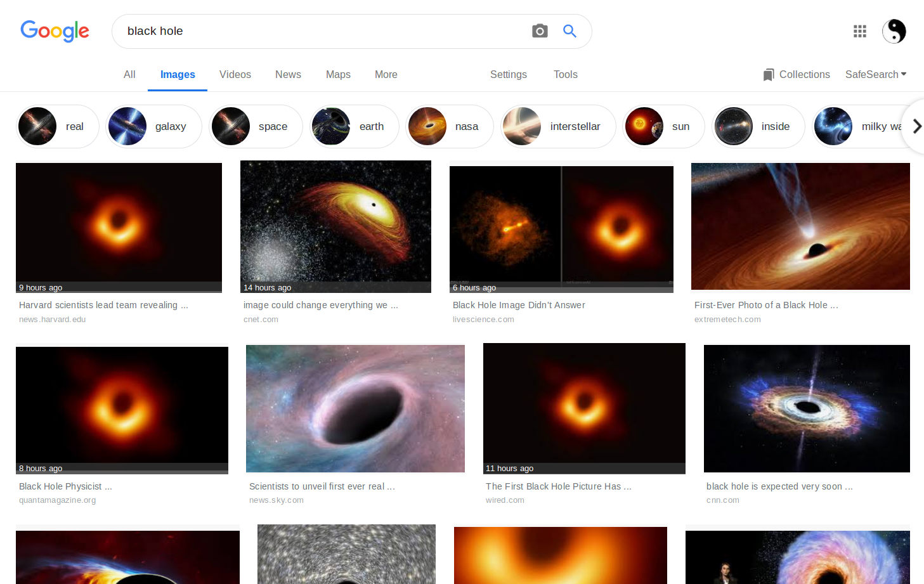
Task: Choose the 'galaxy' suggestion chip
Action: click(153, 127)
